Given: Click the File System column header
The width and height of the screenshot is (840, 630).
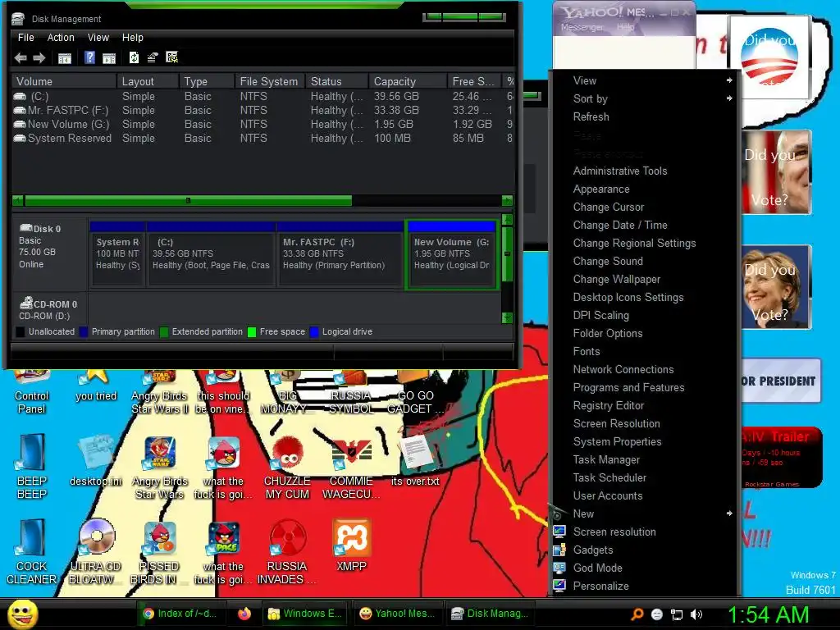Looking at the screenshot, I should pyautogui.click(x=270, y=81).
